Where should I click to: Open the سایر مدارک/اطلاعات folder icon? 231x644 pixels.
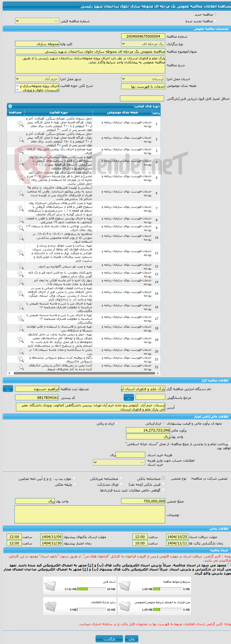tap(50, 606)
